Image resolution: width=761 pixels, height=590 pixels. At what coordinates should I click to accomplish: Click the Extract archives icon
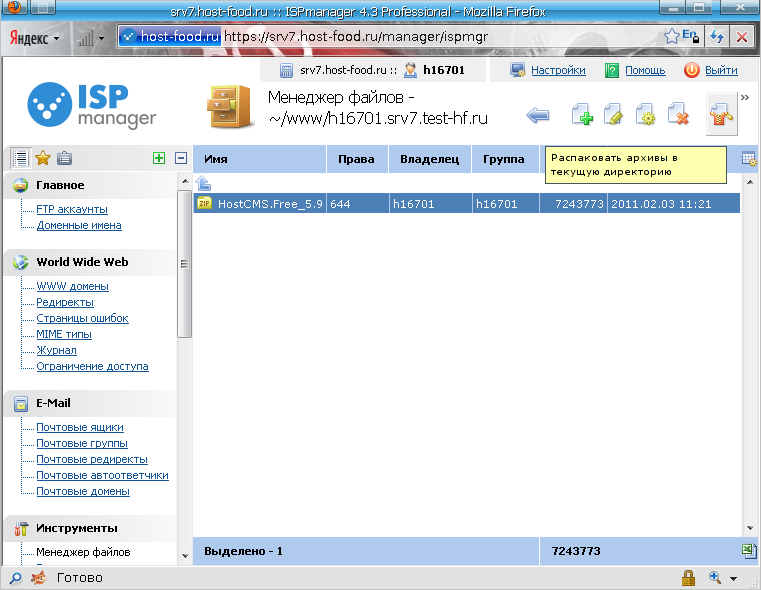click(x=720, y=115)
